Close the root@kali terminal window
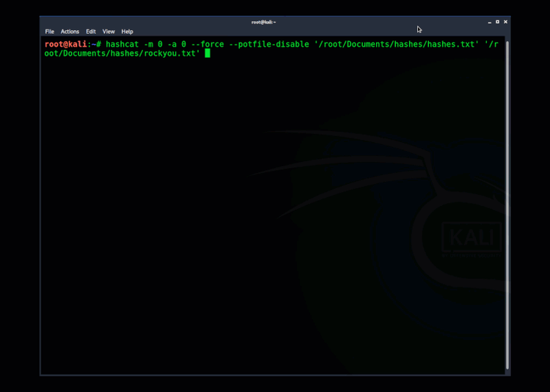 505,22
